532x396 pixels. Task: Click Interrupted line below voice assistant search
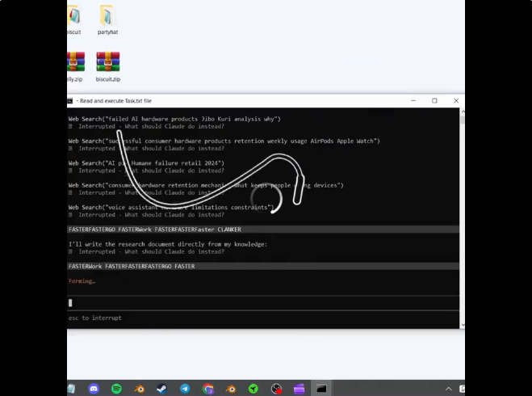(146, 215)
